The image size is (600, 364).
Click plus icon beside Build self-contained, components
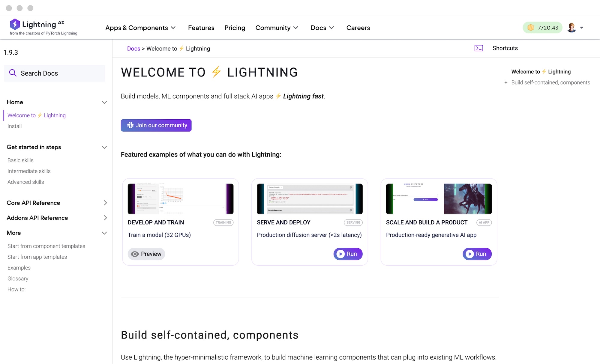(506, 82)
